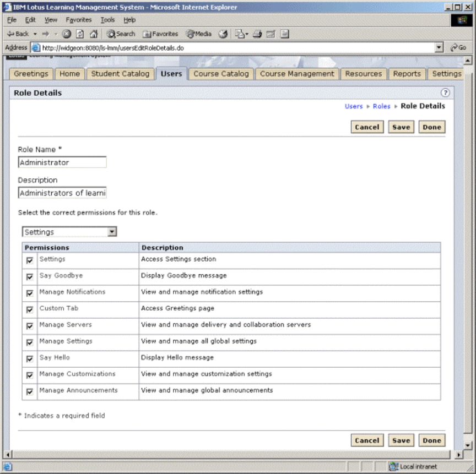
Task: Switch to the Course Catalog tab
Action: 221,74
